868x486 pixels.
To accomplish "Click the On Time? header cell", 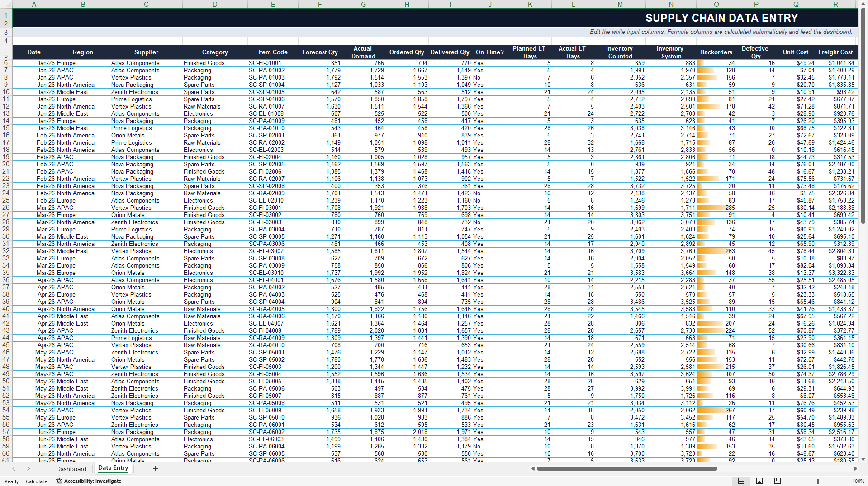I will tap(490, 52).
